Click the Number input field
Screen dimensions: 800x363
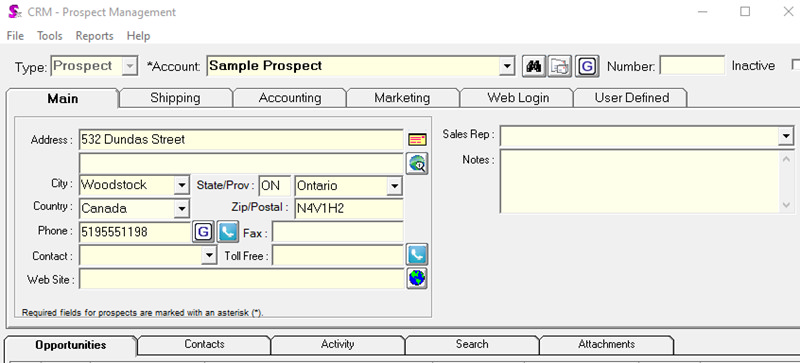coord(692,65)
